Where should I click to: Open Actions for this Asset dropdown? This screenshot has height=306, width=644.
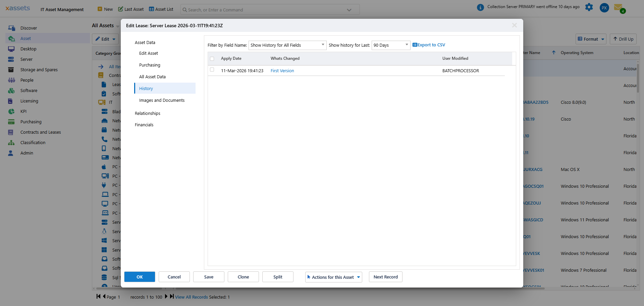tap(333, 277)
